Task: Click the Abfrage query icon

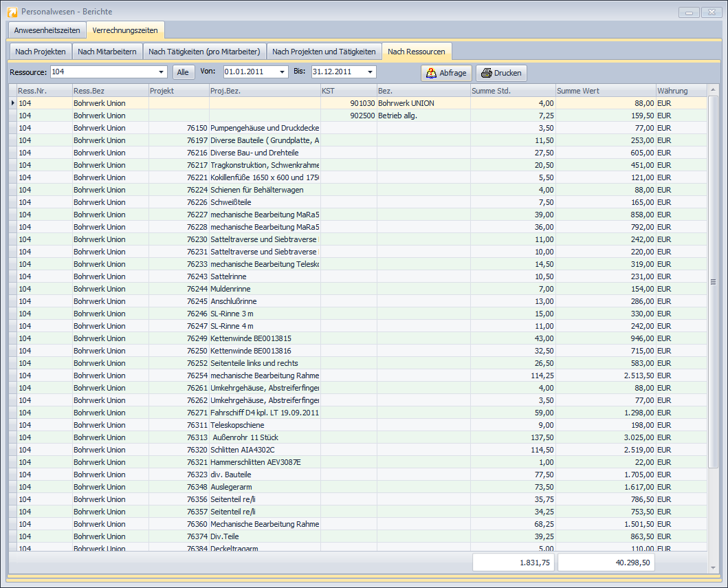Action: [431, 73]
